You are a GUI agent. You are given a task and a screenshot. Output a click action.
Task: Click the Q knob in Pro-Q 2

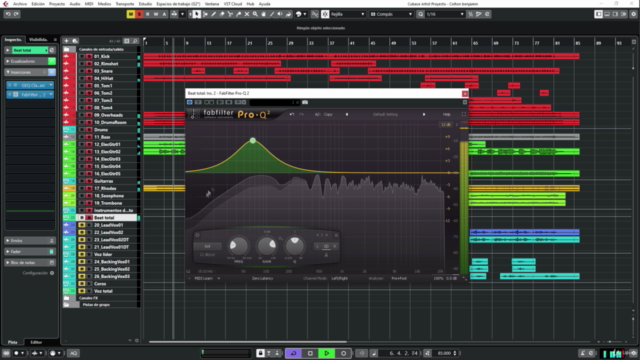tap(294, 245)
